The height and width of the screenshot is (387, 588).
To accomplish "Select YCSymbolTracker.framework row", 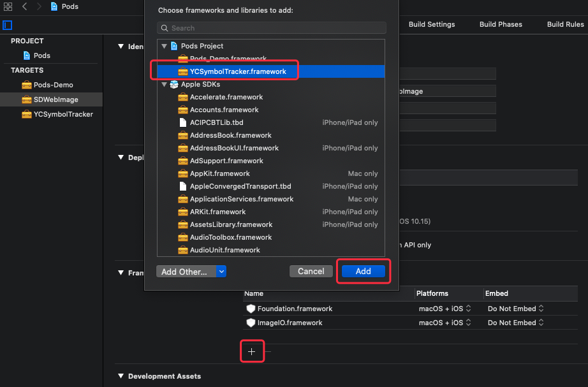I will [271, 71].
